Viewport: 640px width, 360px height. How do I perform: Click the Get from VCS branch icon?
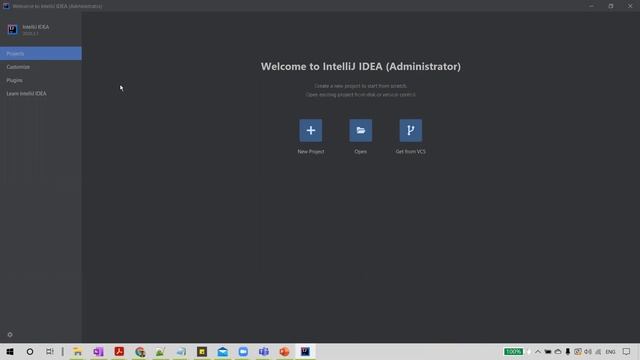click(x=411, y=131)
